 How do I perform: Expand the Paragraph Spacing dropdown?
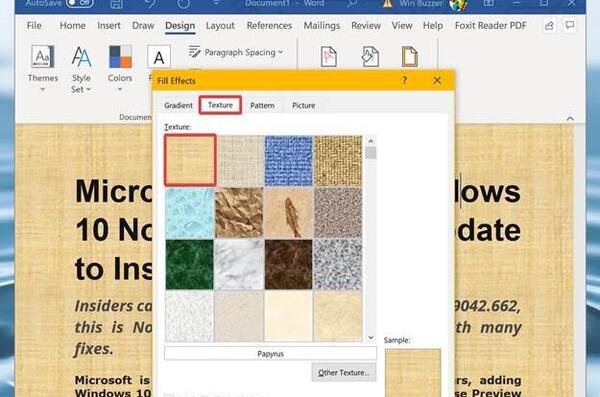[x=236, y=52]
